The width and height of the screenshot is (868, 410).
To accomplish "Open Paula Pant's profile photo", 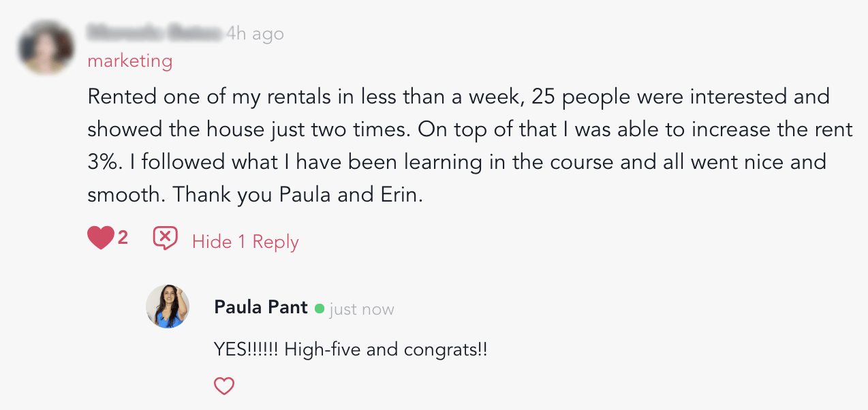I will point(168,307).
